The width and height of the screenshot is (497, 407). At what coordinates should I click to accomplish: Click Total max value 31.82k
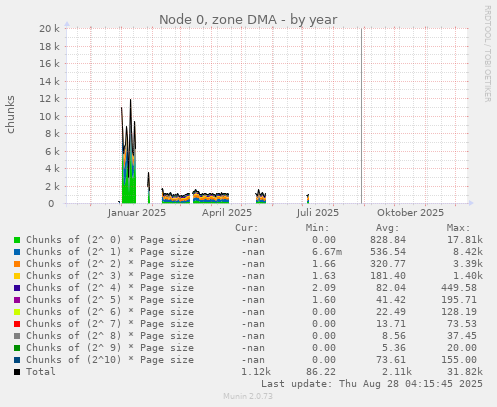pos(465,372)
